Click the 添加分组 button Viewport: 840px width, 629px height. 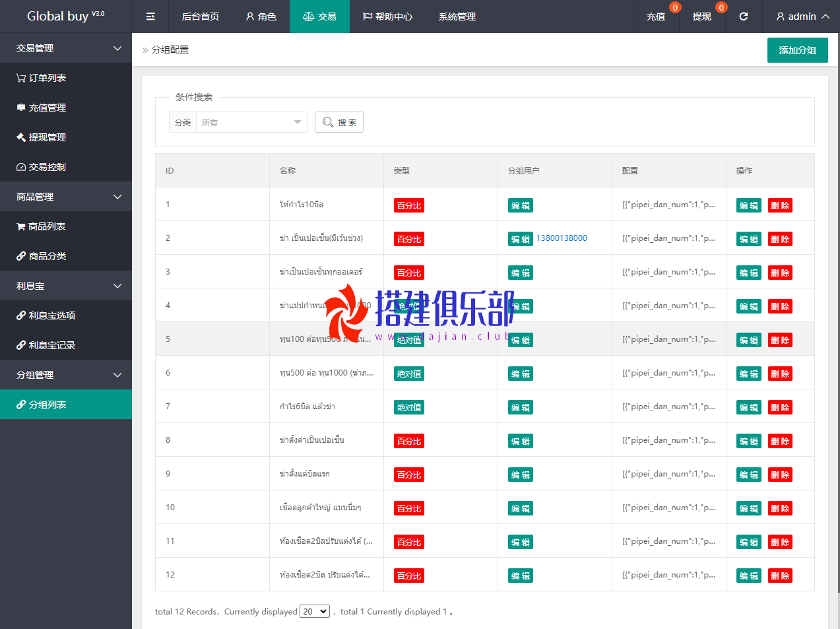point(798,50)
